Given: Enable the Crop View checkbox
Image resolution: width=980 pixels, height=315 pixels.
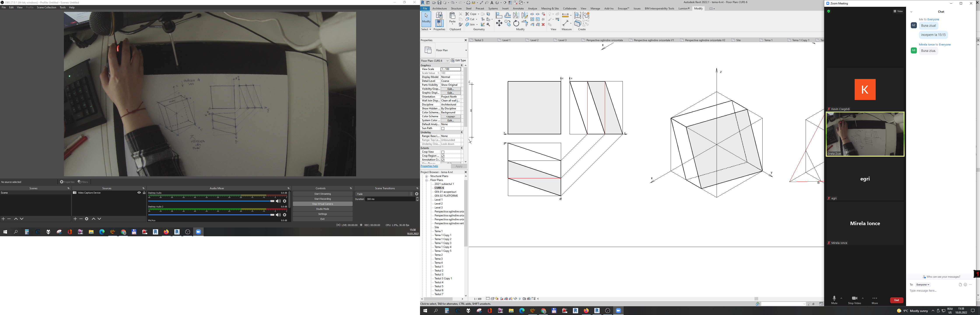Looking at the screenshot, I should click(x=443, y=152).
